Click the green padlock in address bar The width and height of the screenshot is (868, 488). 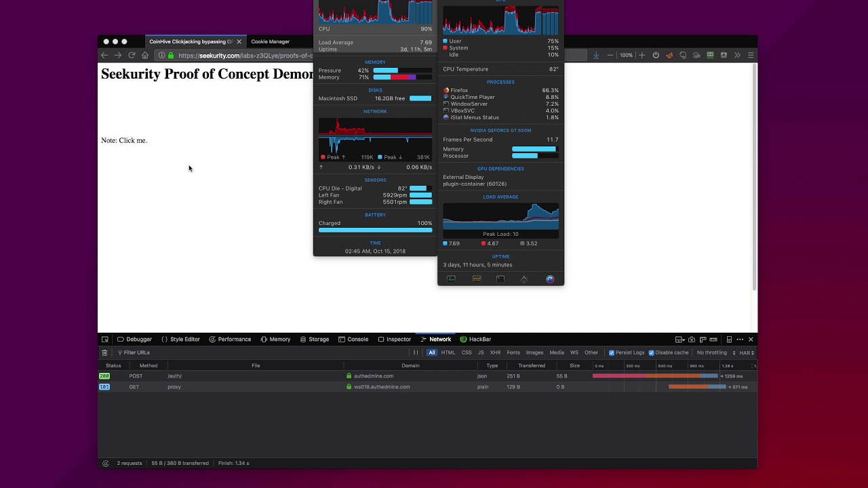tap(171, 56)
